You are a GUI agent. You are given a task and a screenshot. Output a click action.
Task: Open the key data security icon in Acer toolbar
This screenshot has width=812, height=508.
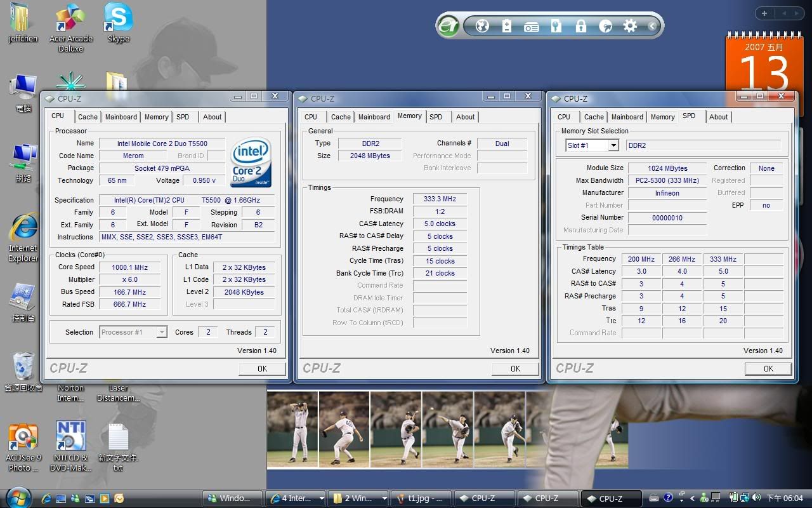coord(556,26)
